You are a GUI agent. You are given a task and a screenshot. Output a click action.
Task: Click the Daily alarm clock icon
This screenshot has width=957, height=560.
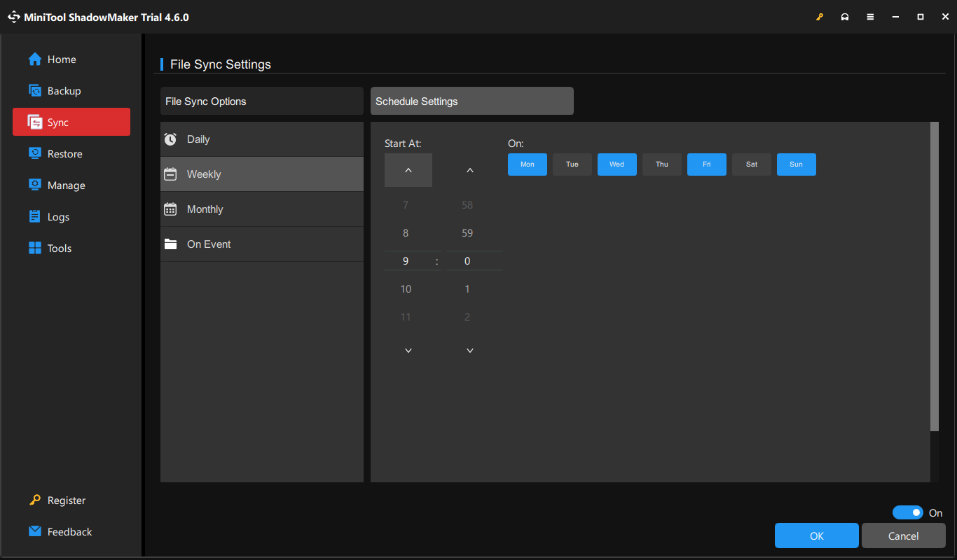[170, 139]
